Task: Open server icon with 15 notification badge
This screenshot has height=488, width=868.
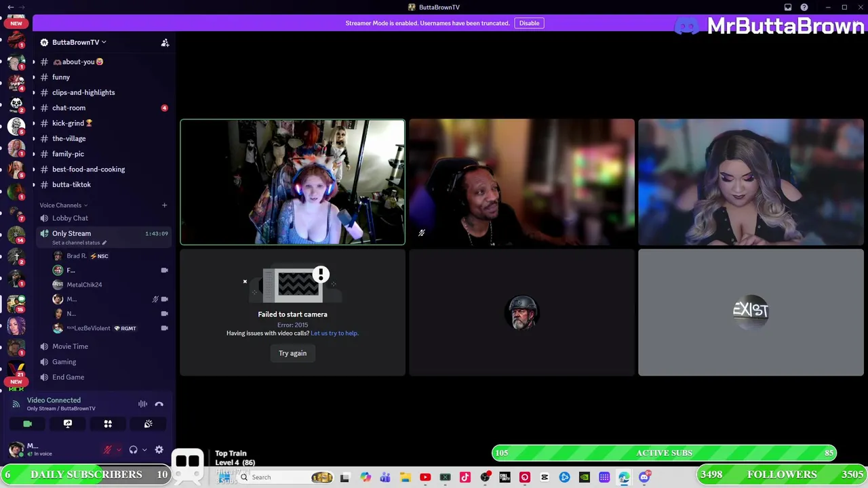Action: click(x=16, y=303)
